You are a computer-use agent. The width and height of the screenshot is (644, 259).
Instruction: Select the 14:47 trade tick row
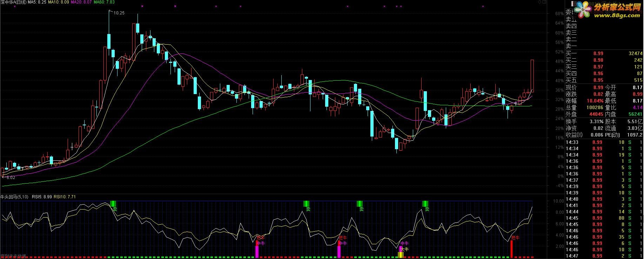(x=604, y=256)
